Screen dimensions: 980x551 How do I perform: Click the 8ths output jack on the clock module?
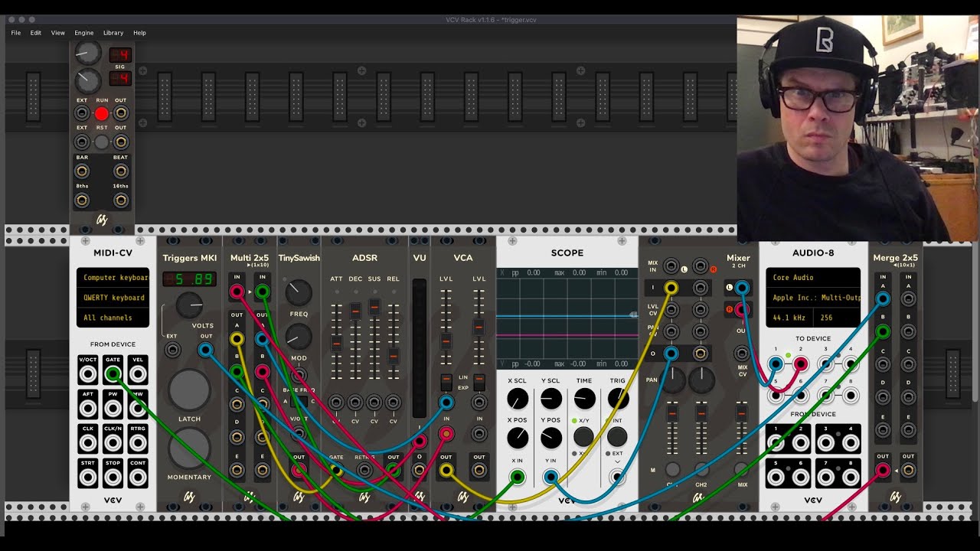[x=82, y=201]
